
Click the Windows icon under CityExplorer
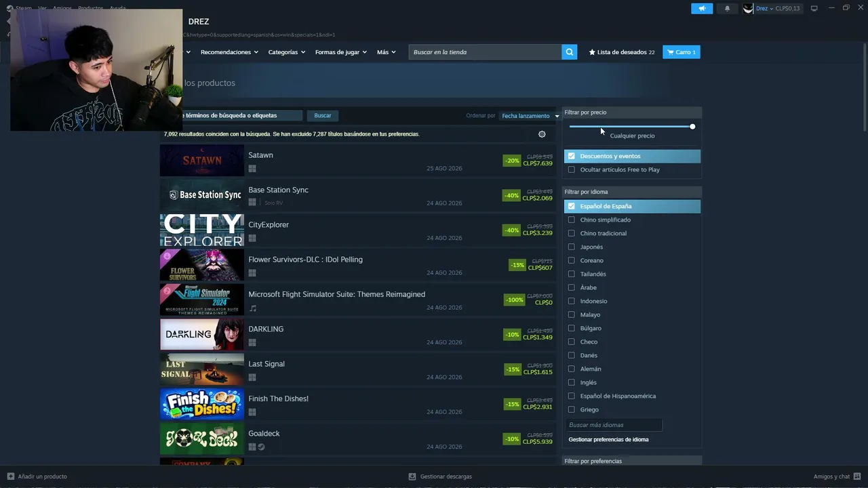click(252, 238)
